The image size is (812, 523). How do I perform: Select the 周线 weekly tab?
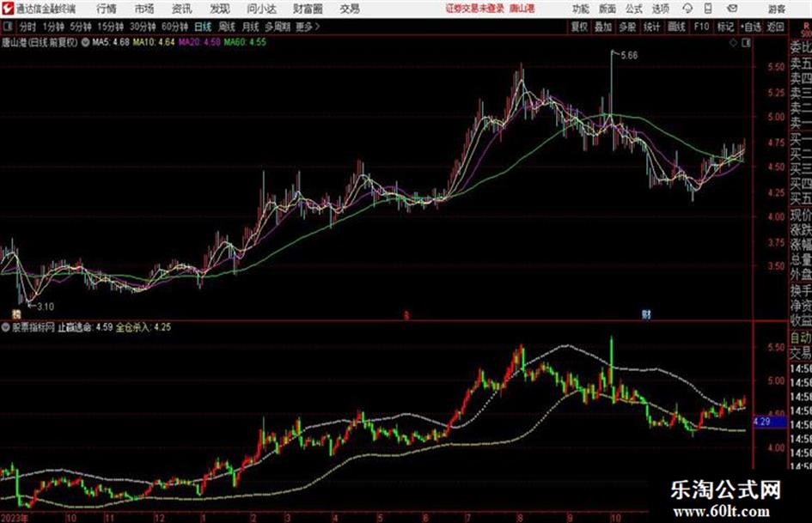(227, 27)
